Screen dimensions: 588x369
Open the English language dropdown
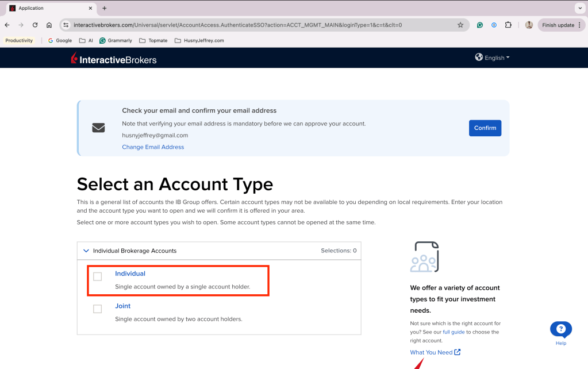493,57
